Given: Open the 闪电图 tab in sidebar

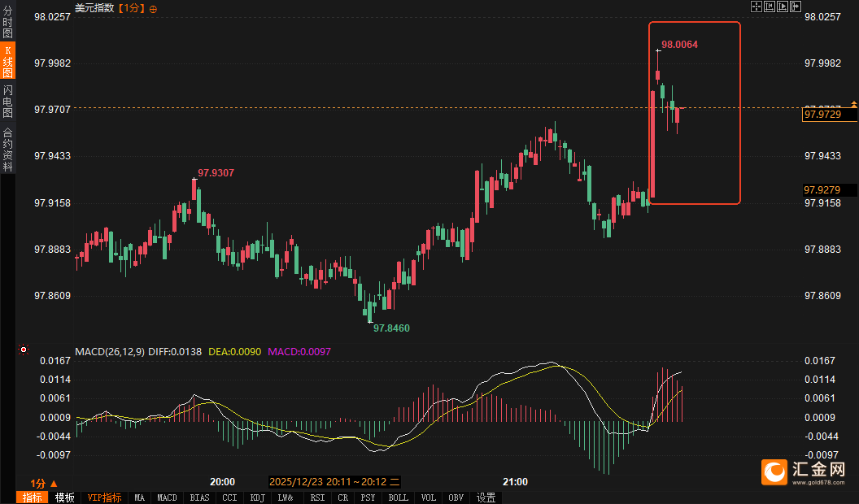Looking at the screenshot, I should (7, 100).
